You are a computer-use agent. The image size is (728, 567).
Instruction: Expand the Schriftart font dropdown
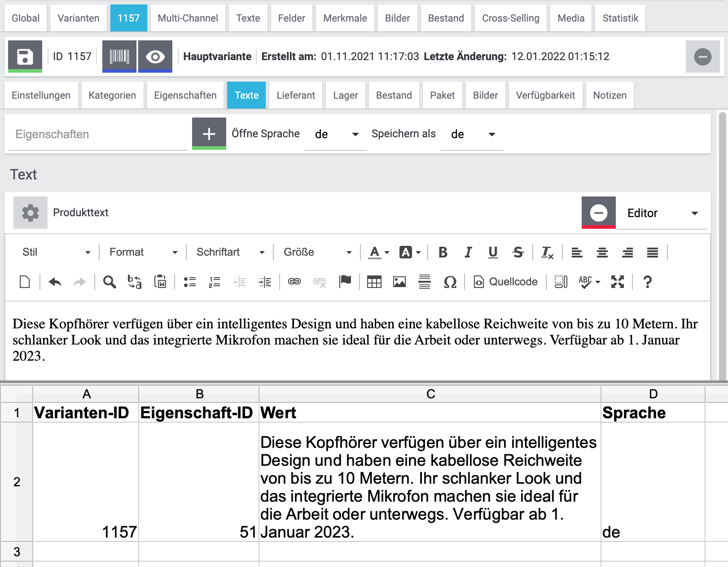click(230, 252)
